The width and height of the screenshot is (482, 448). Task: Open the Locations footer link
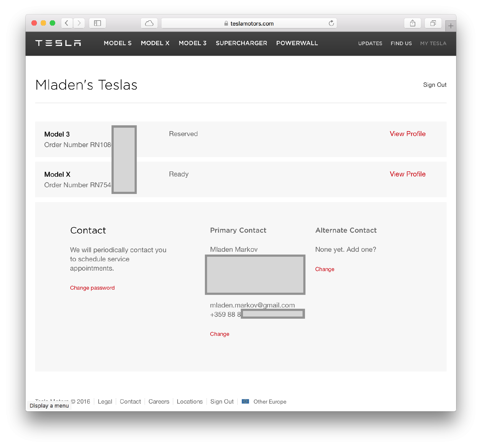(x=190, y=402)
